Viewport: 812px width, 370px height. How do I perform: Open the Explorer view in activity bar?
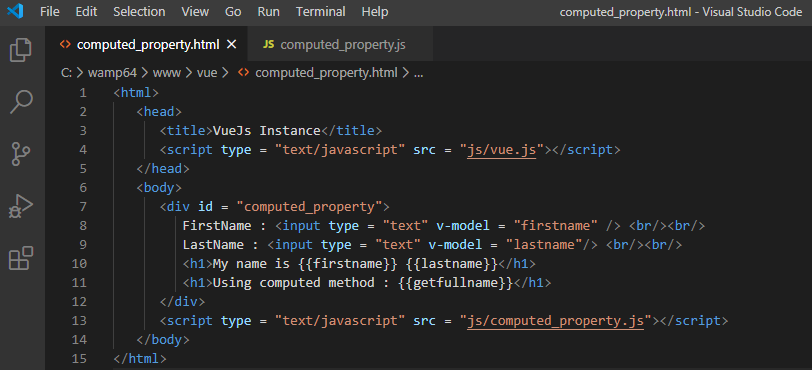21,50
